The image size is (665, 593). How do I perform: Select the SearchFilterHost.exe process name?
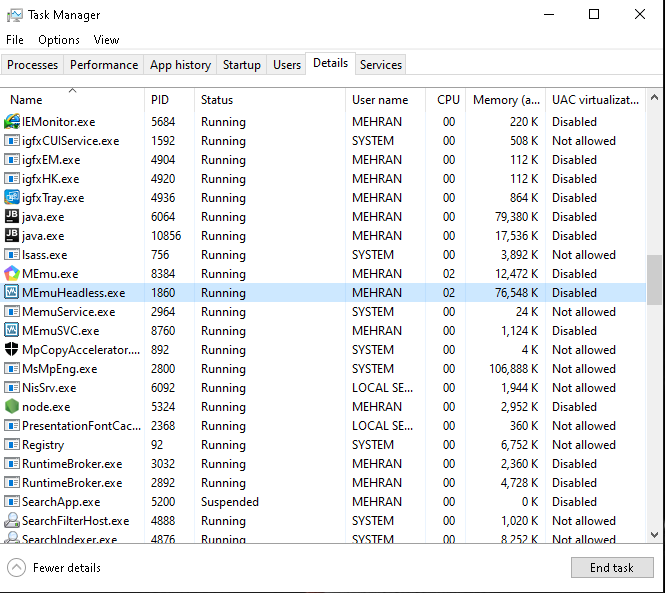75,521
